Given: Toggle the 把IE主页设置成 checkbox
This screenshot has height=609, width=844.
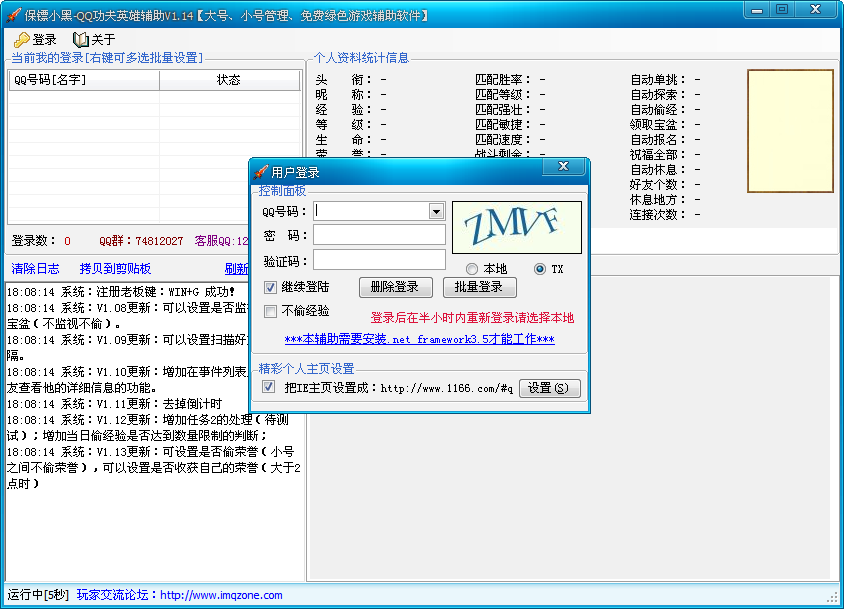Looking at the screenshot, I should click(269, 387).
